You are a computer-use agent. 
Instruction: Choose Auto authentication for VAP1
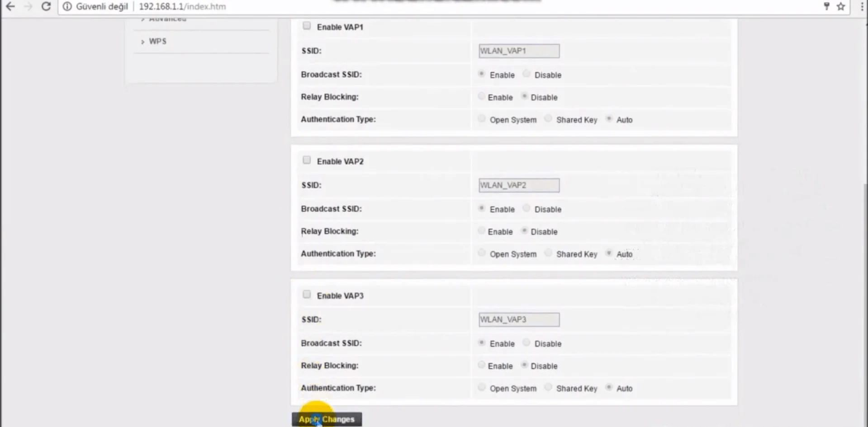(x=609, y=118)
